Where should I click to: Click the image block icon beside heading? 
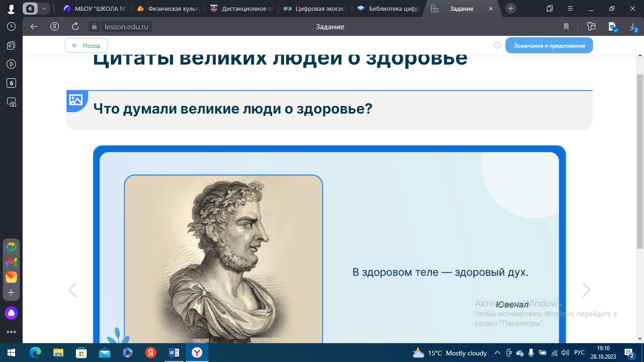click(76, 100)
